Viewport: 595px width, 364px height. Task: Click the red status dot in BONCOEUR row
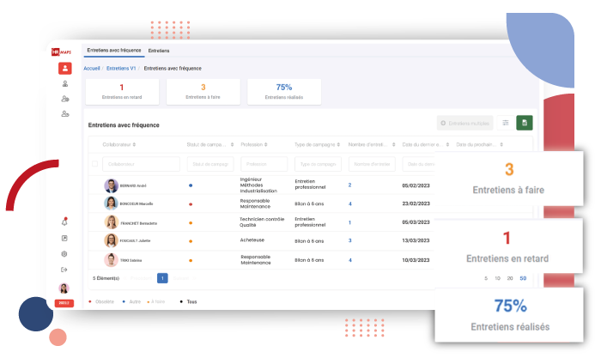191,204
